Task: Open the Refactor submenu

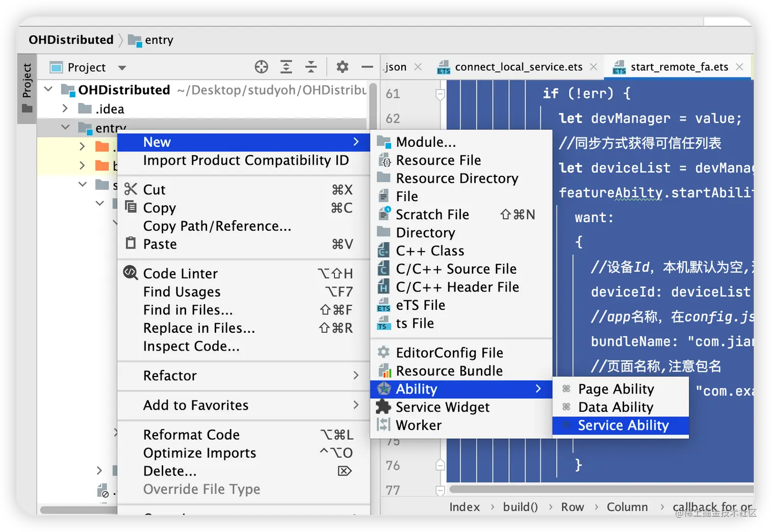Action: tap(244, 376)
